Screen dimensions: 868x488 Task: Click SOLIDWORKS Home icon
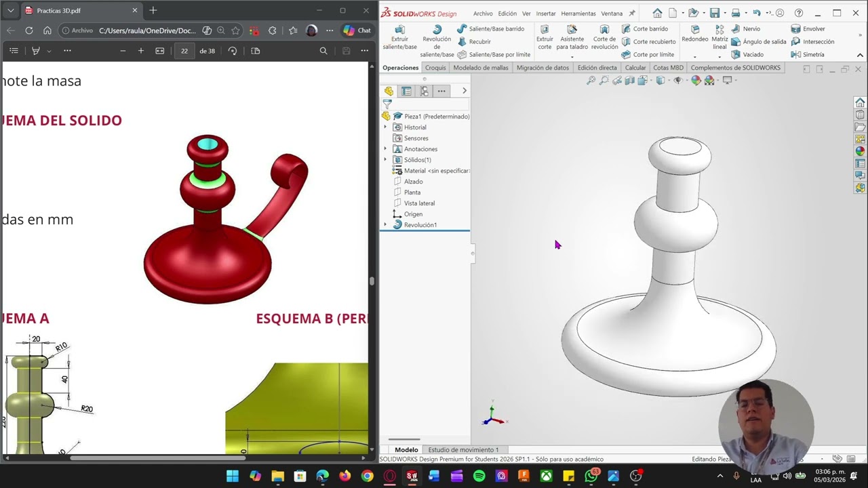pyautogui.click(x=657, y=13)
